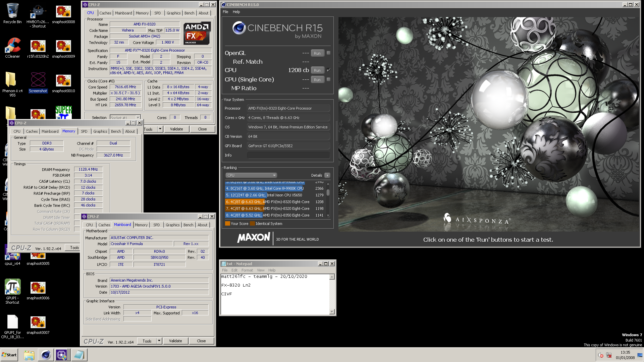Launch CCleaner from the desktop

pyautogui.click(x=12, y=48)
